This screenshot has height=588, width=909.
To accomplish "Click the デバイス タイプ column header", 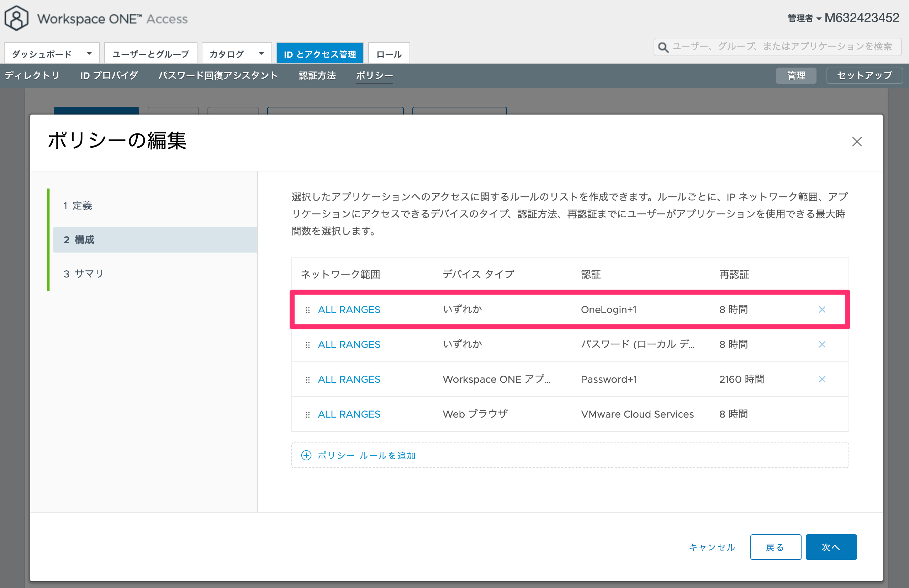I will point(479,274).
